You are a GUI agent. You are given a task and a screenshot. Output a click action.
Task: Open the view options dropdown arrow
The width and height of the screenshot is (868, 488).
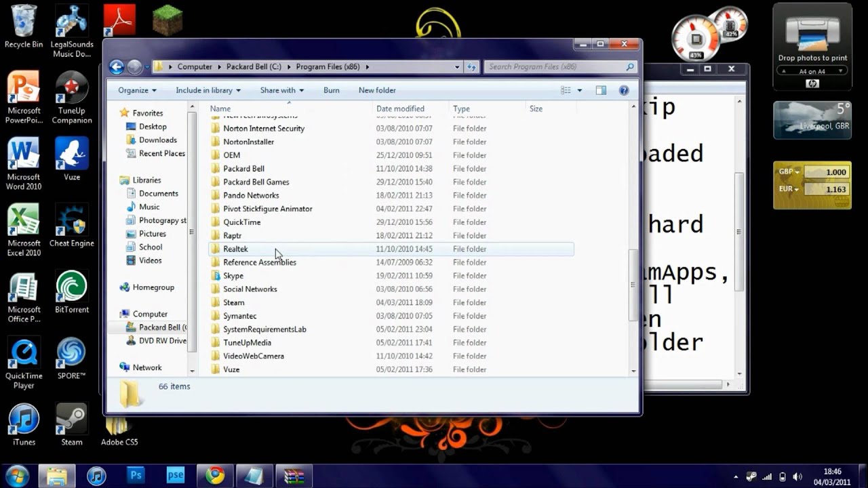(x=579, y=90)
